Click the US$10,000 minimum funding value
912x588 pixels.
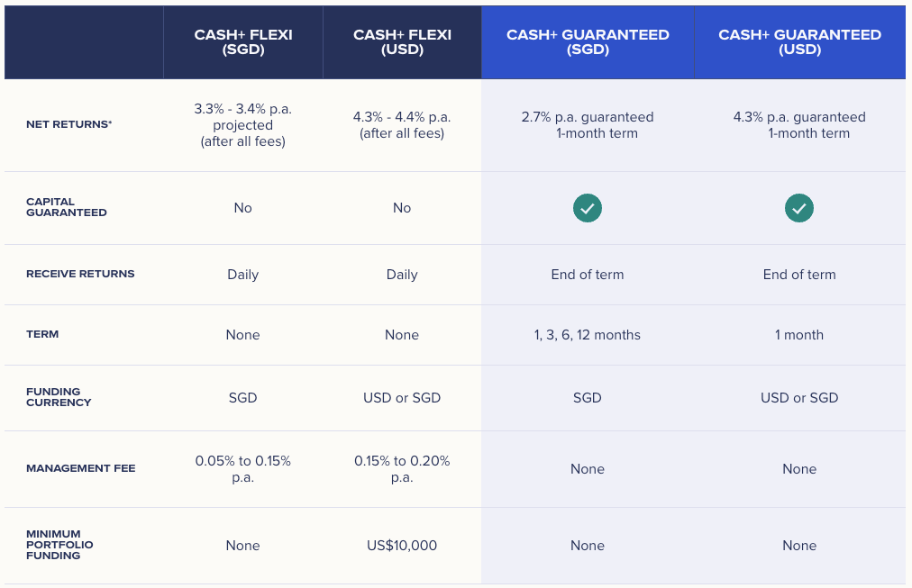point(402,546)
